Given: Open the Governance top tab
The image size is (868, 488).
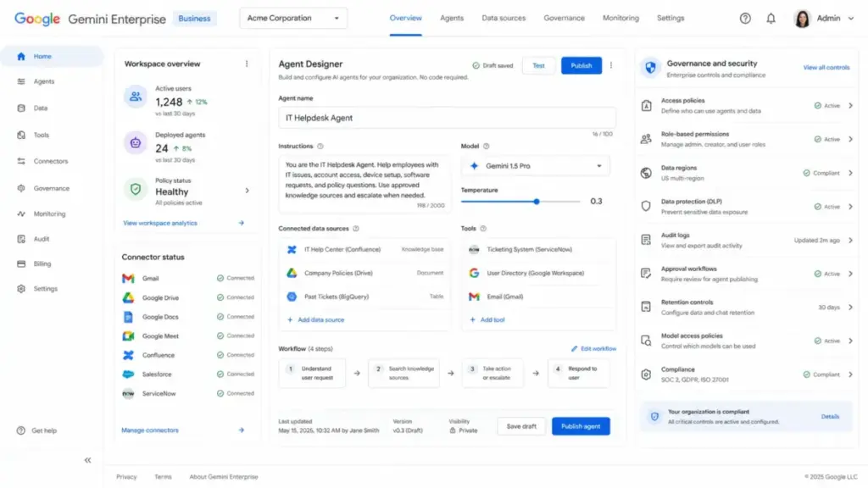Looking at the screenshot, I should (564, 19).
